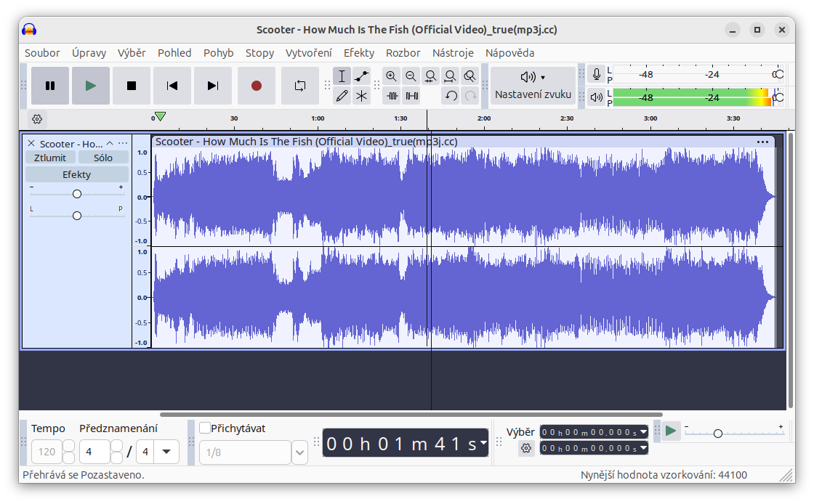Select the Envelope tool

pos(362,76)
